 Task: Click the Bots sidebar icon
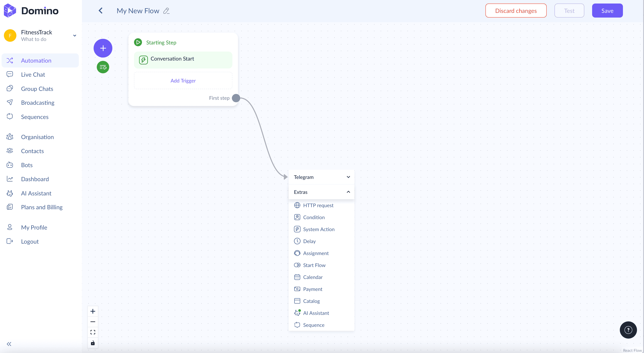click(x=10, y=165)
